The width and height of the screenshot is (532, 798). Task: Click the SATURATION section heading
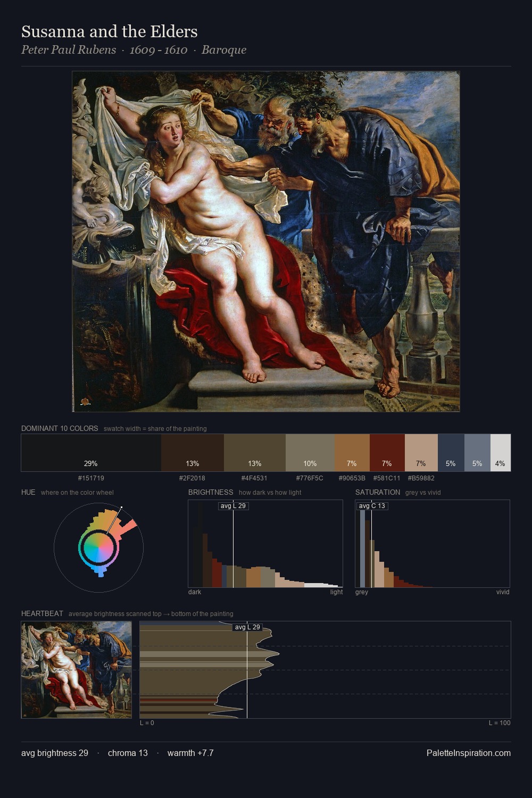tap(378, 492)
